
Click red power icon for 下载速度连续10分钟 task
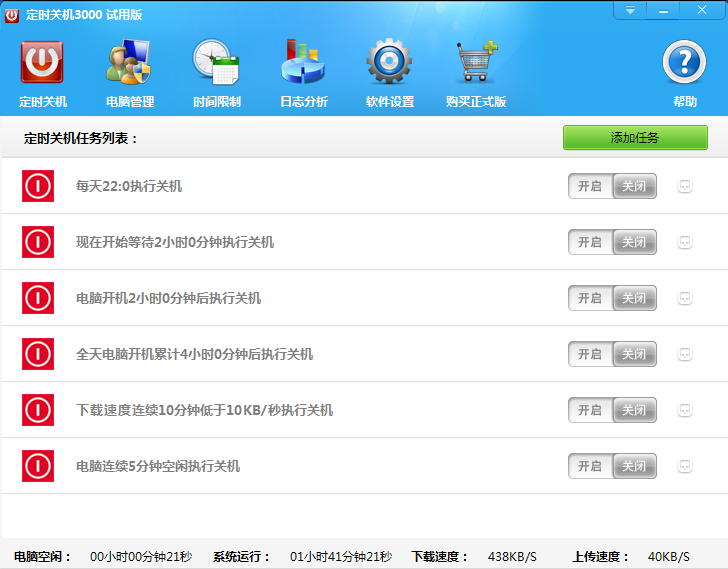coord(38,410)
